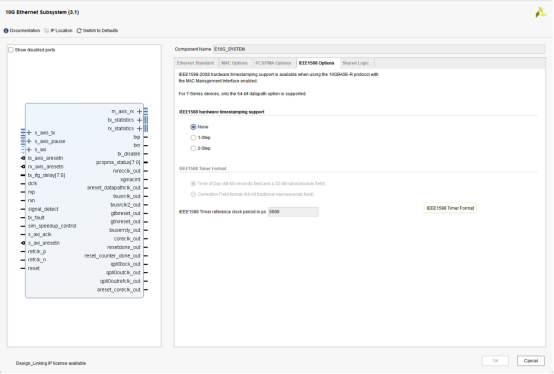Click the refclk_p port

coord(37,251)
